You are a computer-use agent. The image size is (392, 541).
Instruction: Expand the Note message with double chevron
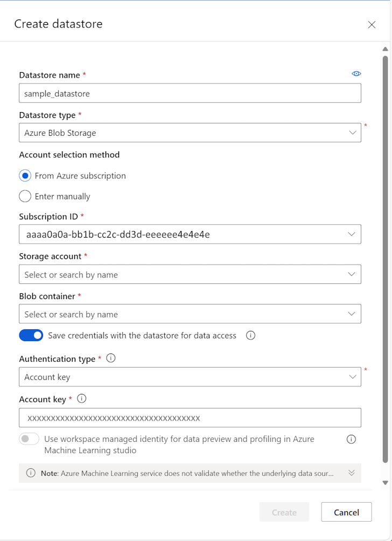(x=352, y=473)
